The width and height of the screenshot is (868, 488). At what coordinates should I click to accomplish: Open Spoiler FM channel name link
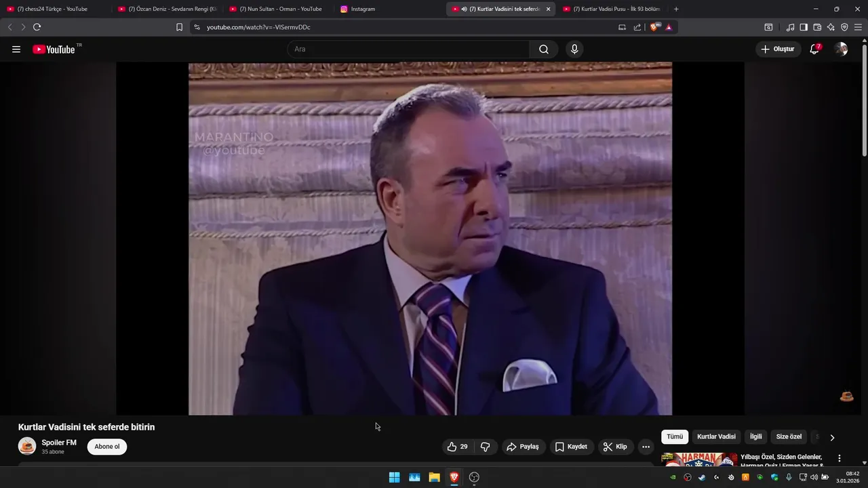click(59, 443)
